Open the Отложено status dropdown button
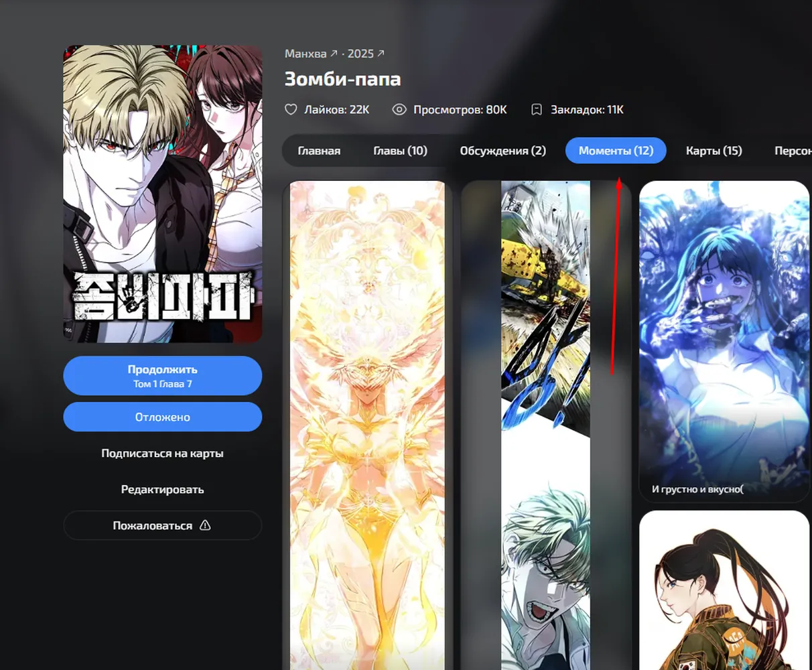The image size is (812, 670). [163, 417]
